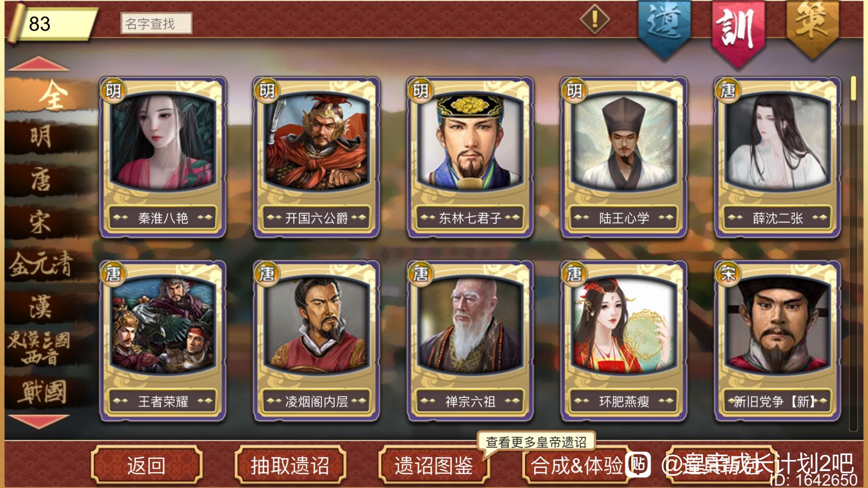
Task: Choose the 禅宗六祖 card
Action: click(x=470, y=341)
